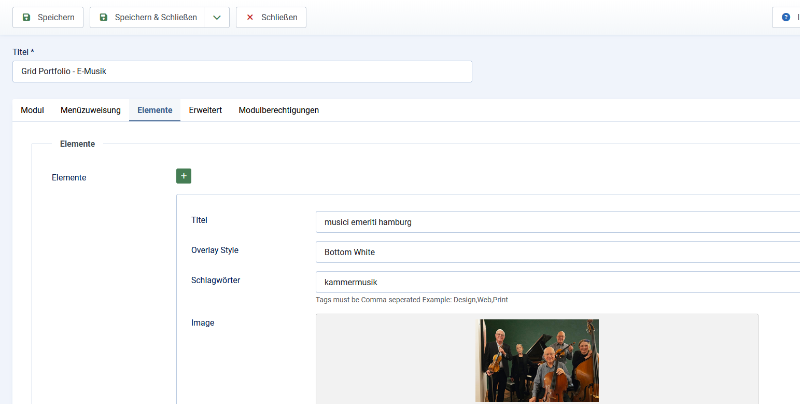The height and width of the screenshot is (404, 800).
Task: Open the Overlay Style dropdown
Action: click(556, 252)
